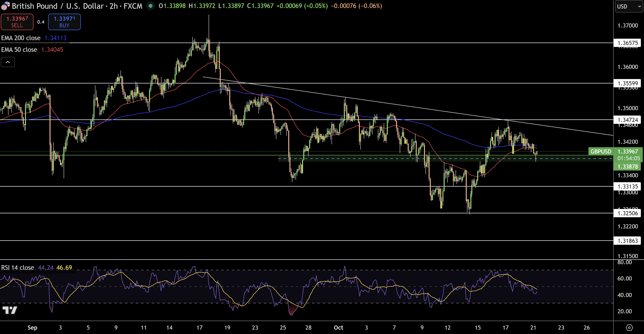Viewport: 644px width, 334px height.
Task: Click the Oct label on time axis
Action: pyautogui.click(x=338, y=327)
